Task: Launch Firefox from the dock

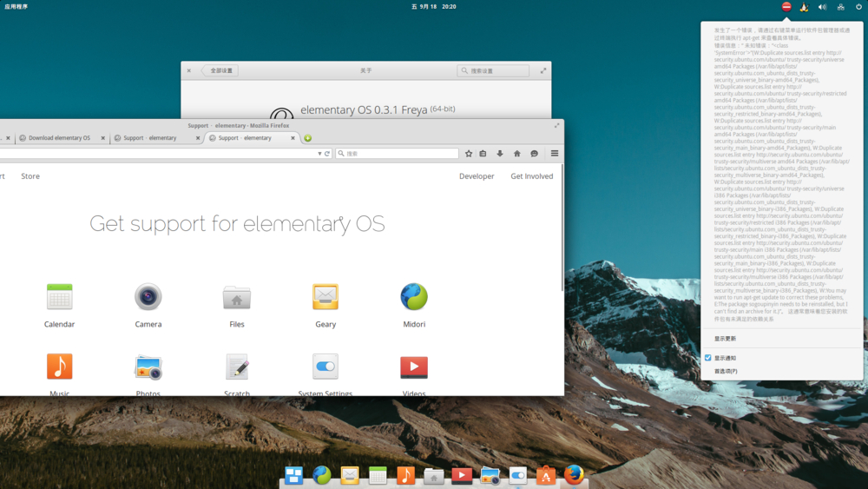Action: pyautogui.click(x=574, y=474)
